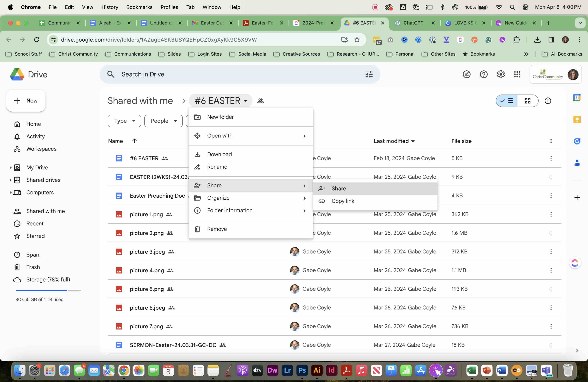This screenshot has height=382, width=588.
Task: Open Ready for offline status icon
Action: 466,74
